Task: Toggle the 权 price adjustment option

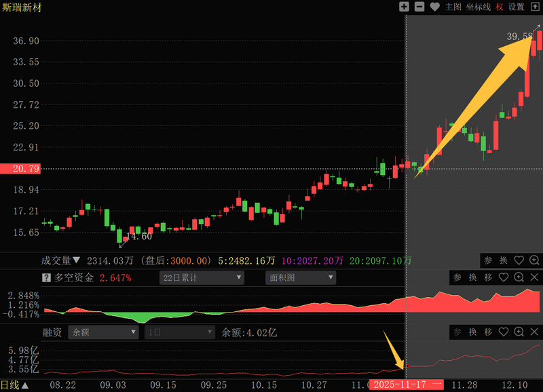Action: tap(500, 7)
